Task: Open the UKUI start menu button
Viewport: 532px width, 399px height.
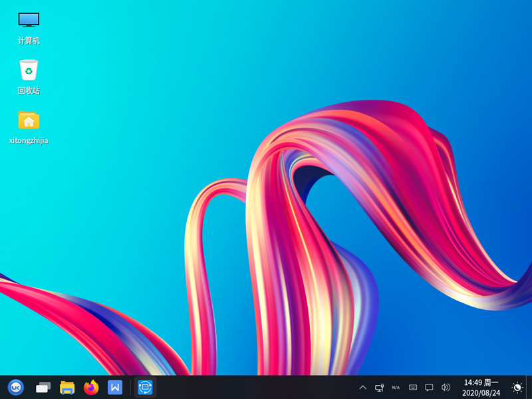Action: (15, 387)
